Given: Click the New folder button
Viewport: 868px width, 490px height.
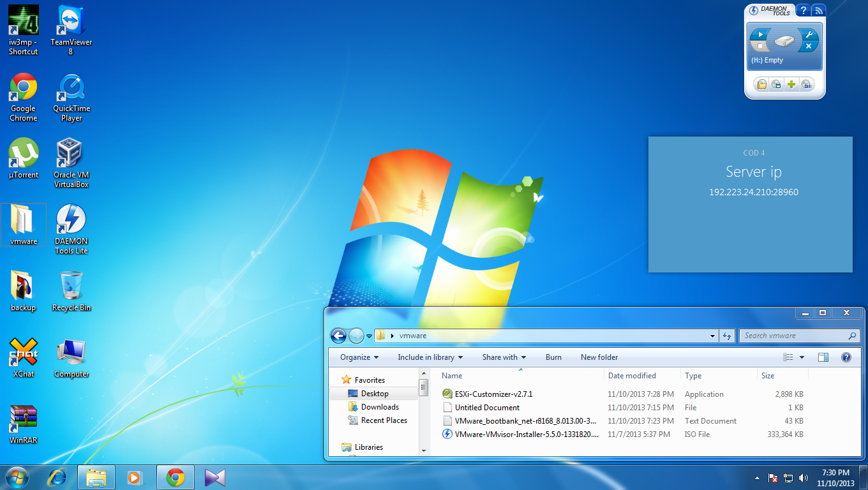Looking at the screenshot, I should click(599, 357).
